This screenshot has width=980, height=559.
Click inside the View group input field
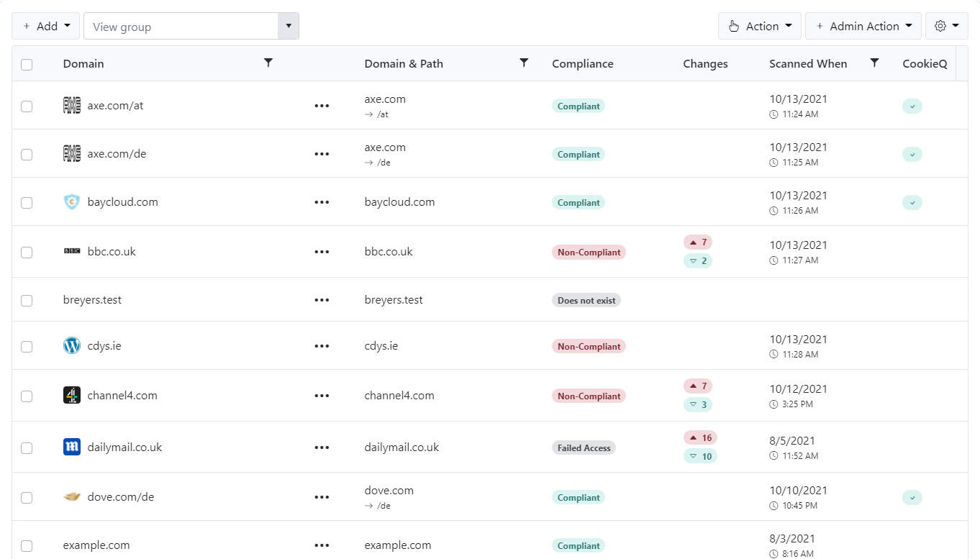click(181, 27)
